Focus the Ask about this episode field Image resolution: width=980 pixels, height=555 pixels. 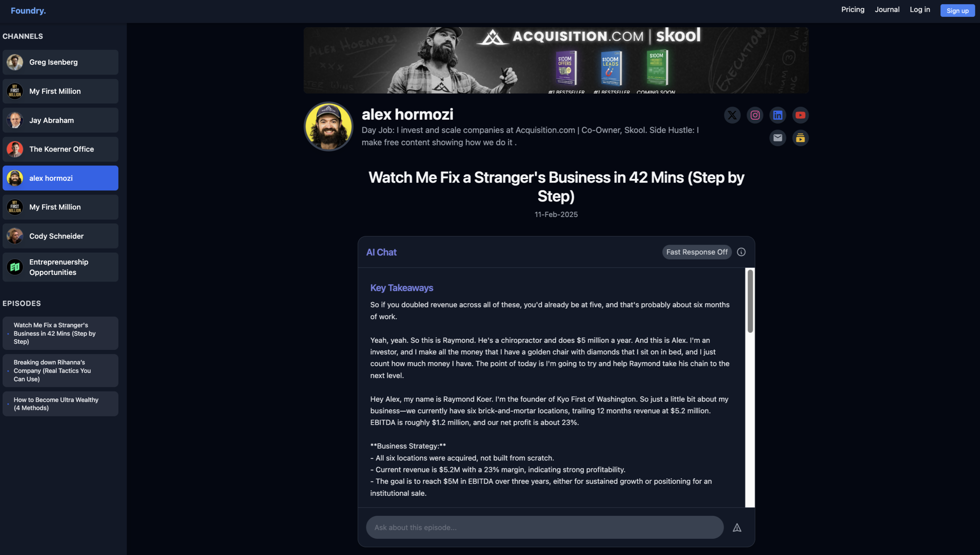click(x=544, y=528)
